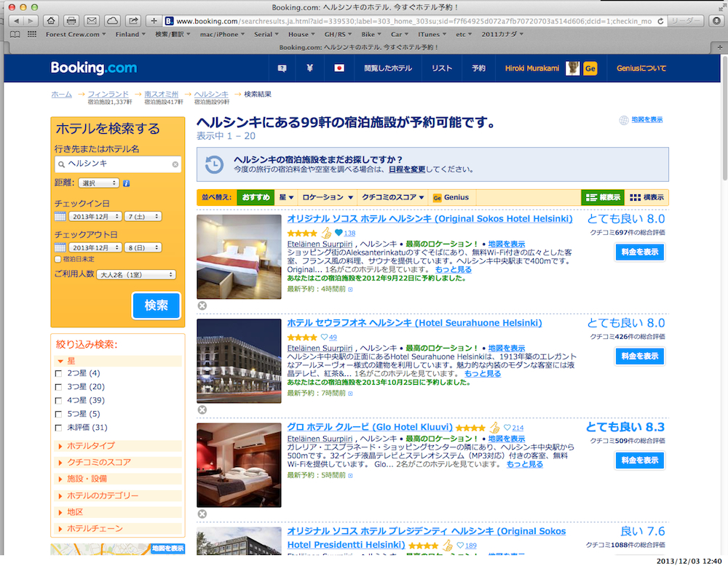The width and height of the screenshot is (728, 566).
Task: Open the 距離 選択 dropdown
Action: pos(98,183)
